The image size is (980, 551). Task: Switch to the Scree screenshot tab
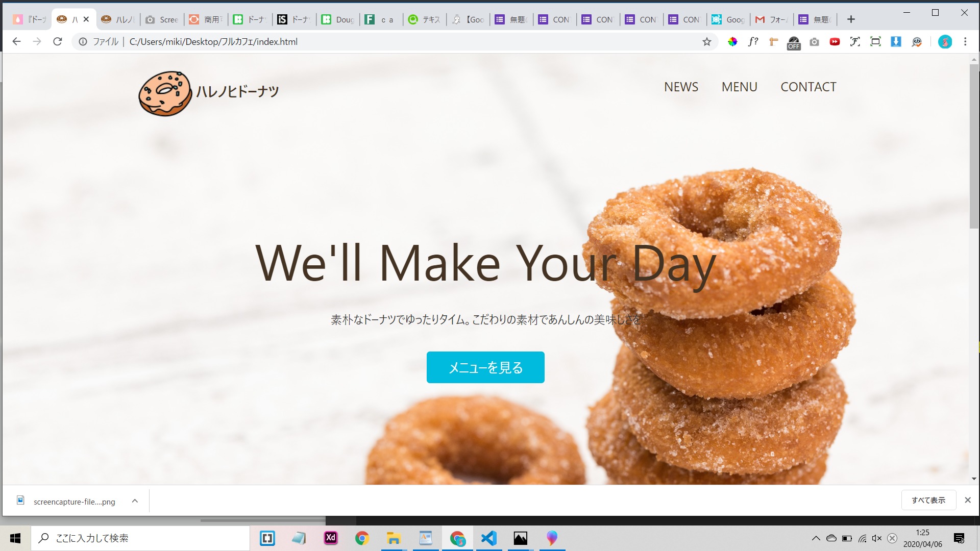pyautogui.click(x=162, y=19)
